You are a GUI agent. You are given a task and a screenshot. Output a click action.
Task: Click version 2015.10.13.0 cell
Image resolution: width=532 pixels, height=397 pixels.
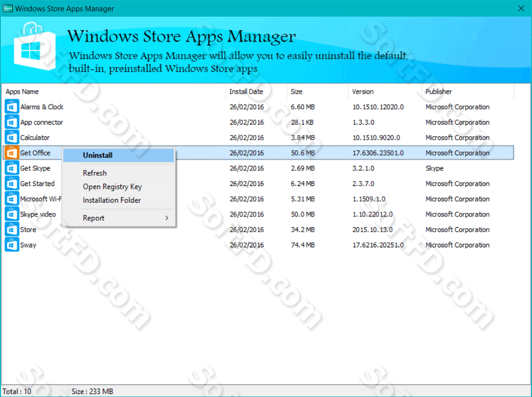[x=372, y=230]
